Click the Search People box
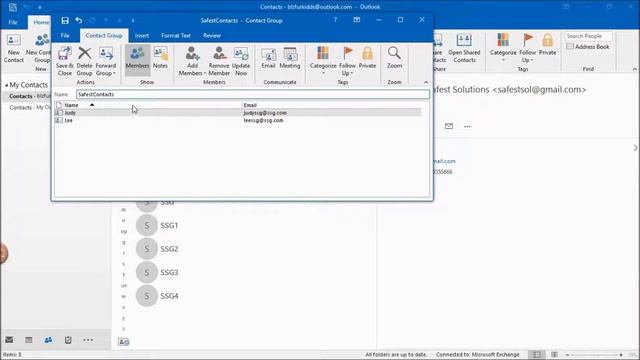 click(589, 36)
